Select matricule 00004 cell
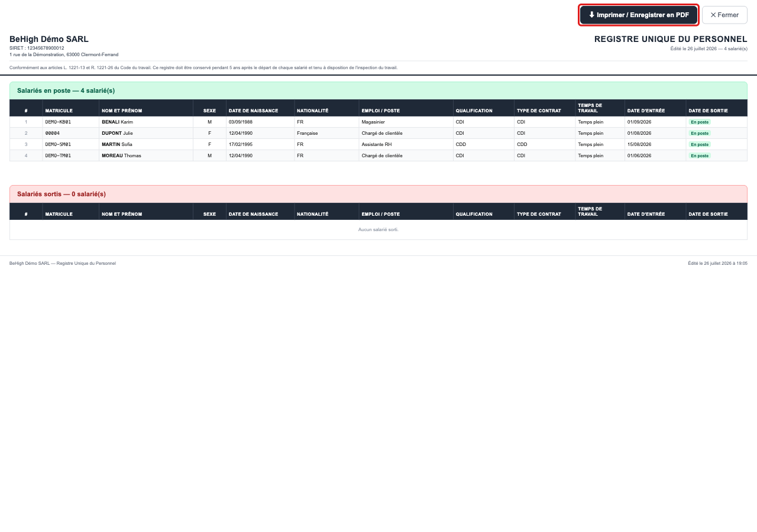 [53, 133]
